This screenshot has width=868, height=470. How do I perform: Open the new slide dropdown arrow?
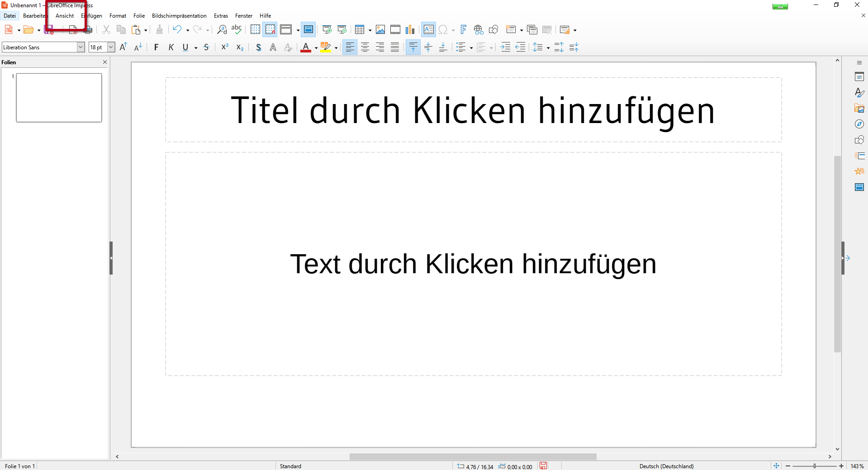(x=522, y=29)
